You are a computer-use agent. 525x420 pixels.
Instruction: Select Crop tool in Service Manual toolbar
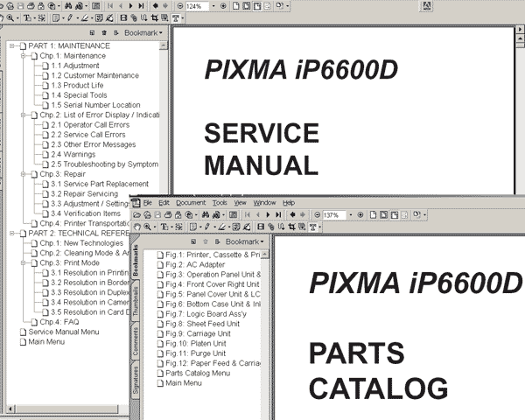154,18
